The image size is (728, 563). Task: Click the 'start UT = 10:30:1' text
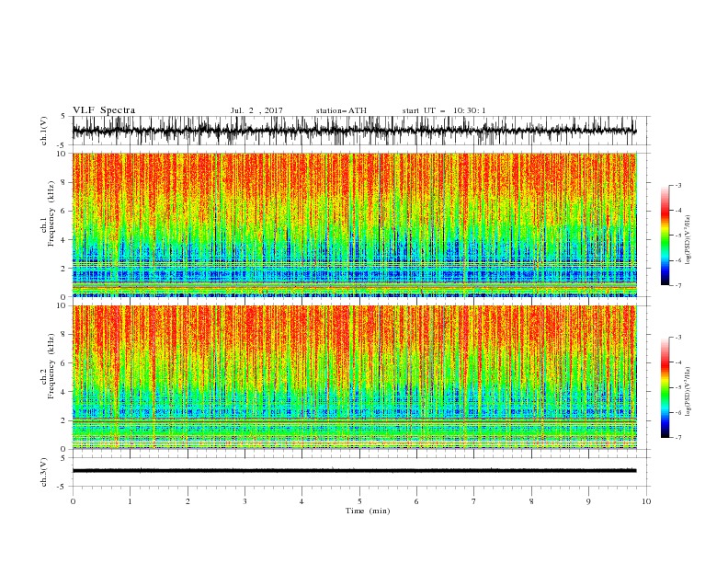click(x=444, y=110)
